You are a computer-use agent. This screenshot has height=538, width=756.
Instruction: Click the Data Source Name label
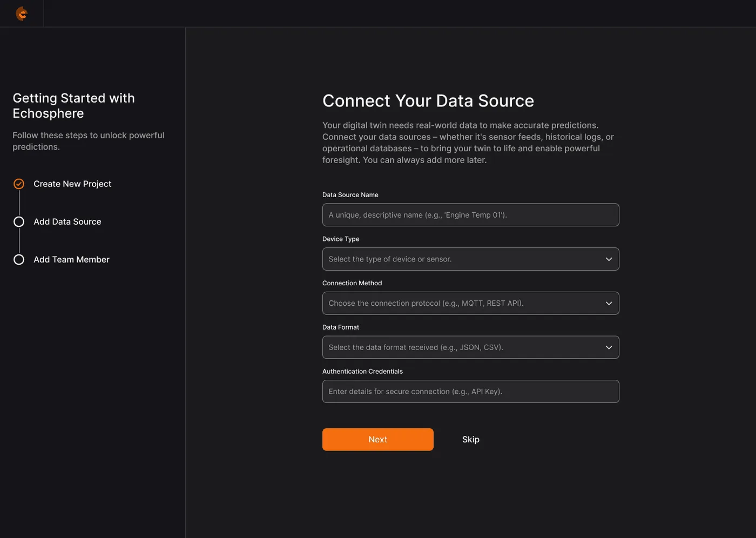[x=350, y=195]
